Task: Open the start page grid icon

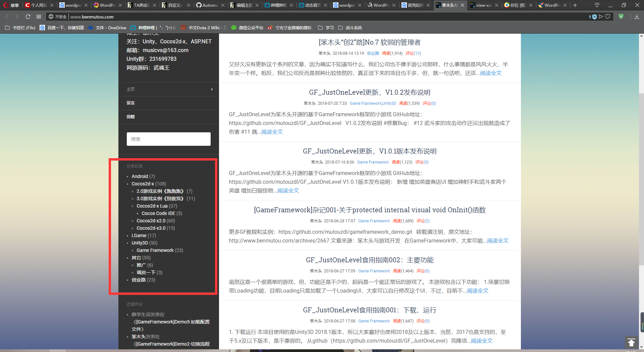Action: pos(39,17)
